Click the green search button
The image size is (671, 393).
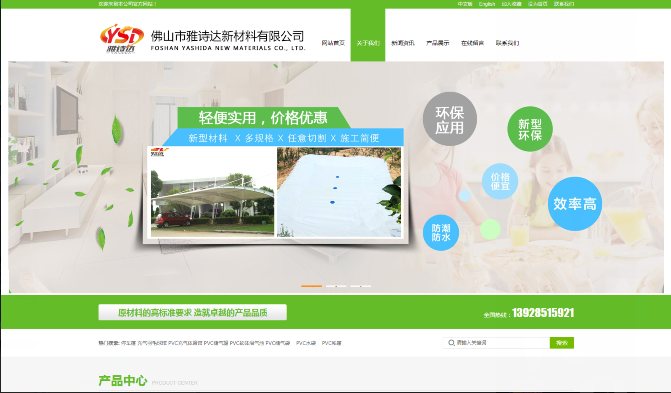tap(562, 343)
